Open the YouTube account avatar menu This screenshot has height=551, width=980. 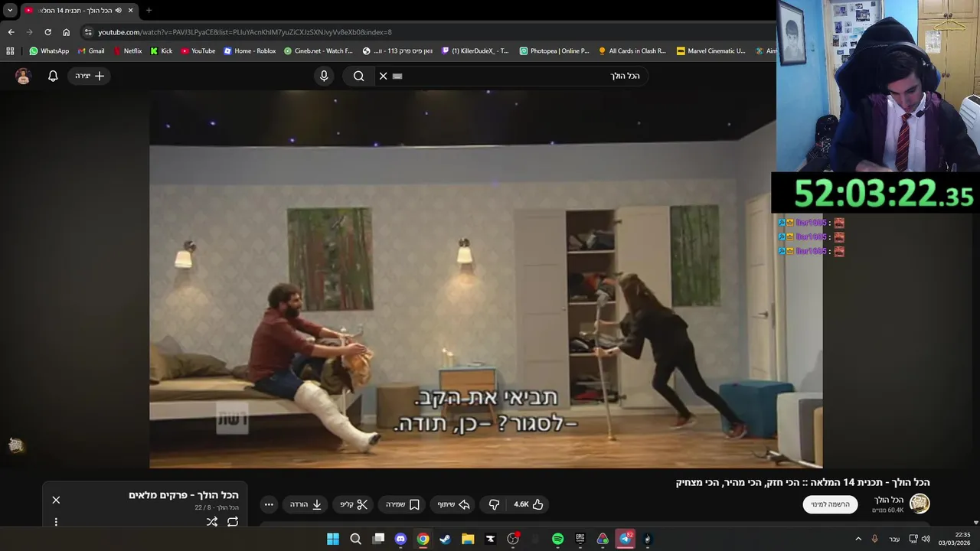23,76
